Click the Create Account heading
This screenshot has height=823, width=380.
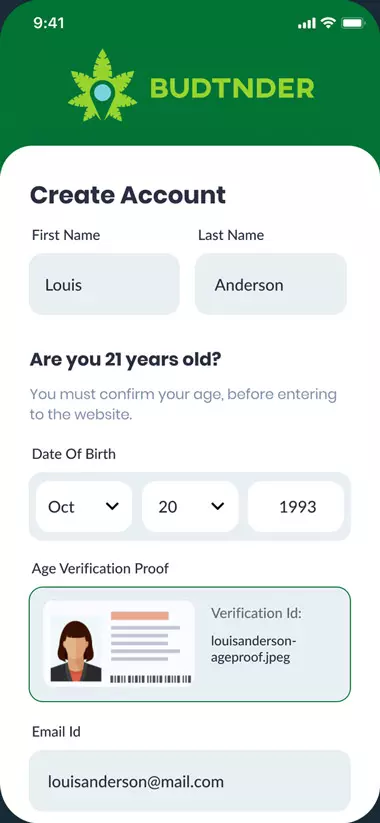pyautogui.click(x=128, y=195)
